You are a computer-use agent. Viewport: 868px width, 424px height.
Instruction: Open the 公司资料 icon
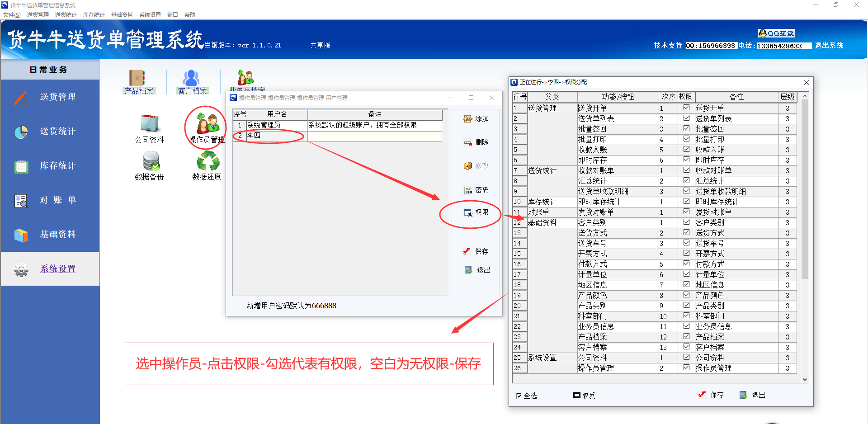(x=150, y=128)
